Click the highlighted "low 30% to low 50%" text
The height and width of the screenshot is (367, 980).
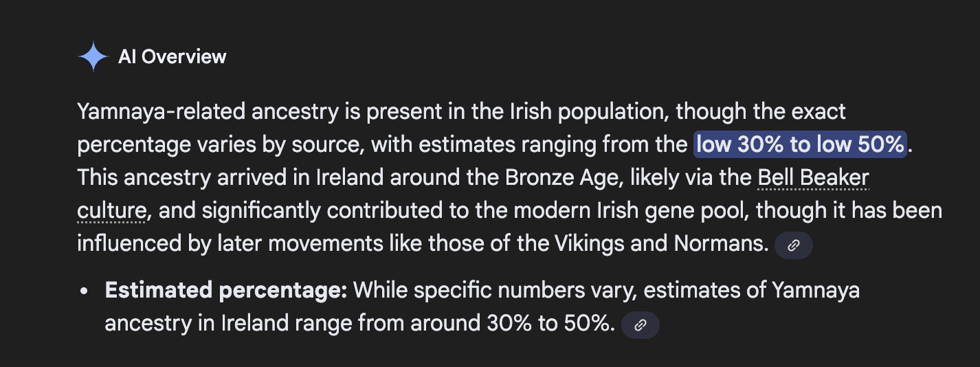pos(800,145)
